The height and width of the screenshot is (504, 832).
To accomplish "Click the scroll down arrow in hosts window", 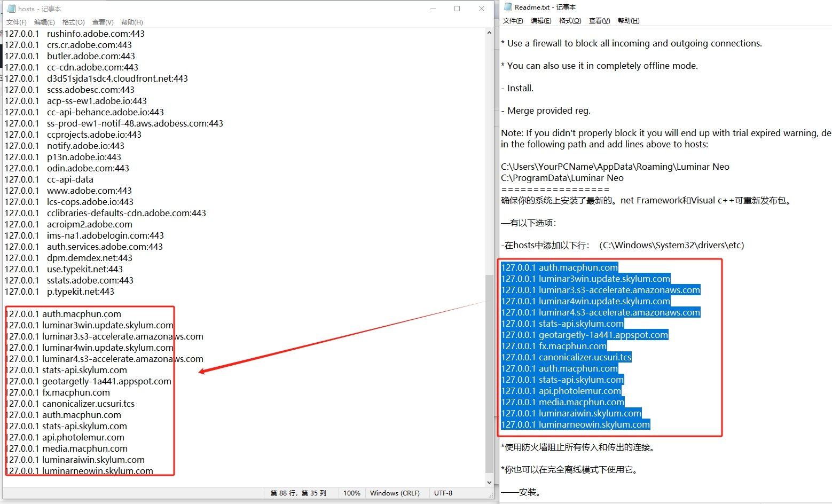I will (x=489, y=482).
